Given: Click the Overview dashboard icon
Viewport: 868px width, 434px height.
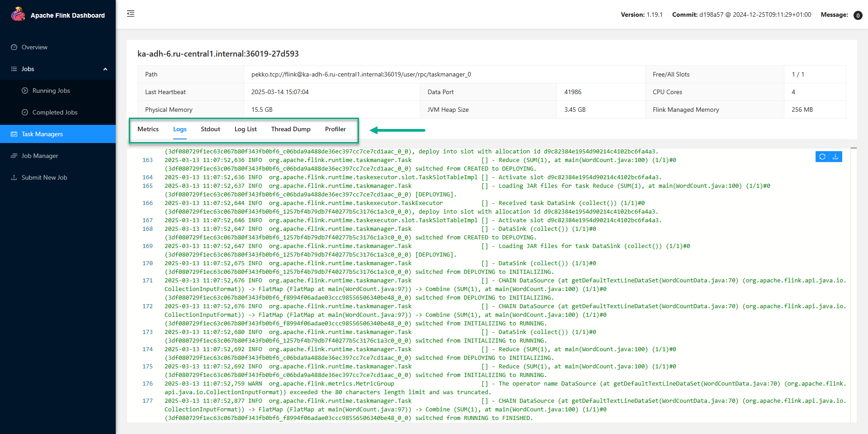Looking at the screenshot, I should [14, 47].
